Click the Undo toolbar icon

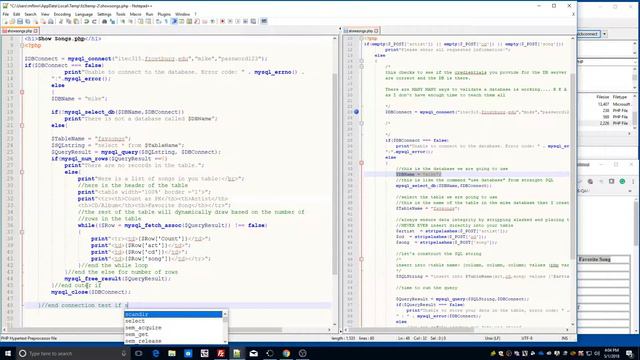click(86, 21)
